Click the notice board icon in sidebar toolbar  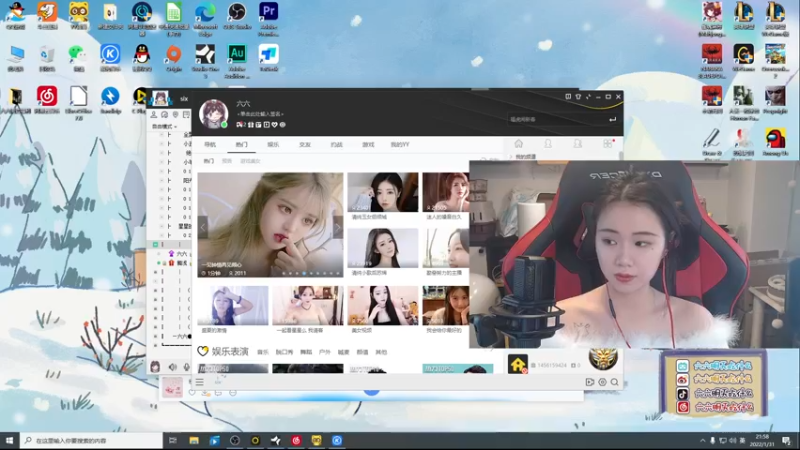click(x=186, y=115)
